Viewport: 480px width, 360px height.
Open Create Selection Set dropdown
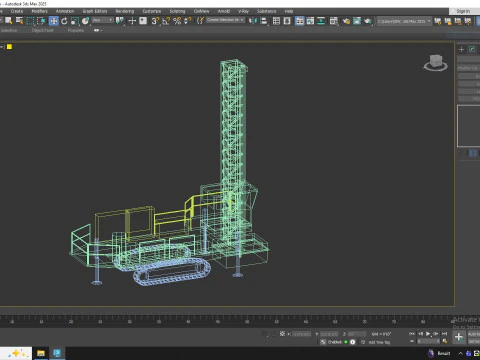pyautogui.click(x=225, y=20)
